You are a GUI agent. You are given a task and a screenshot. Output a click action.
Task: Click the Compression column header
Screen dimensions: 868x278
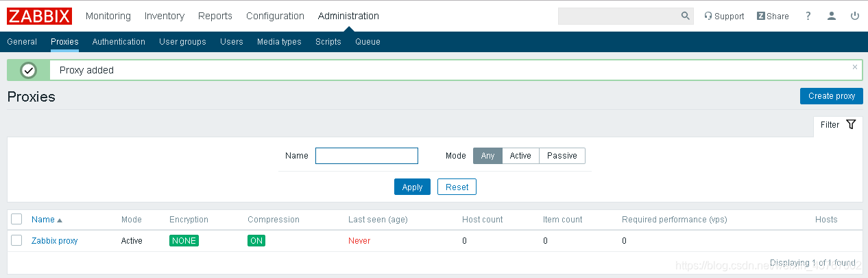pyautogui.click(x=274, y=220)
